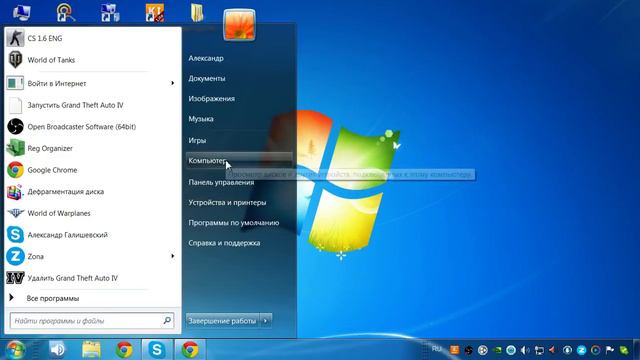Expand Все программы list

[x=93, y=298]
